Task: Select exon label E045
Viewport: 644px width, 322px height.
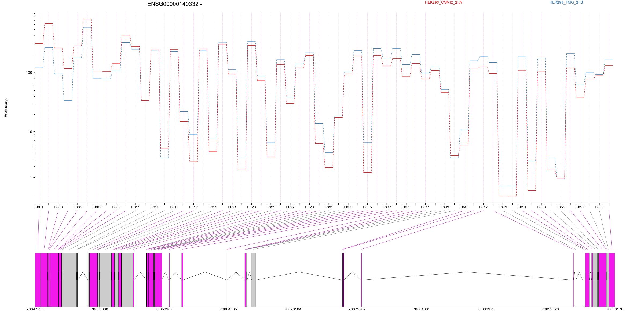Action: pos(464,207)
